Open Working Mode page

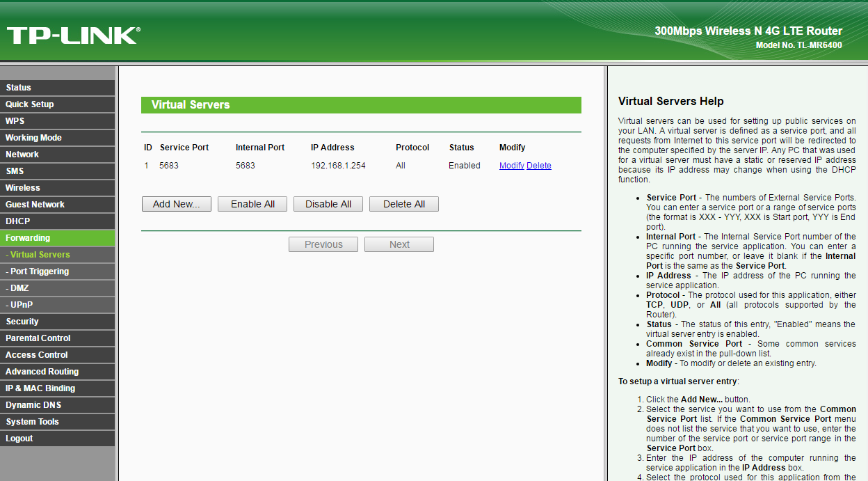click(x=58, y=138)
